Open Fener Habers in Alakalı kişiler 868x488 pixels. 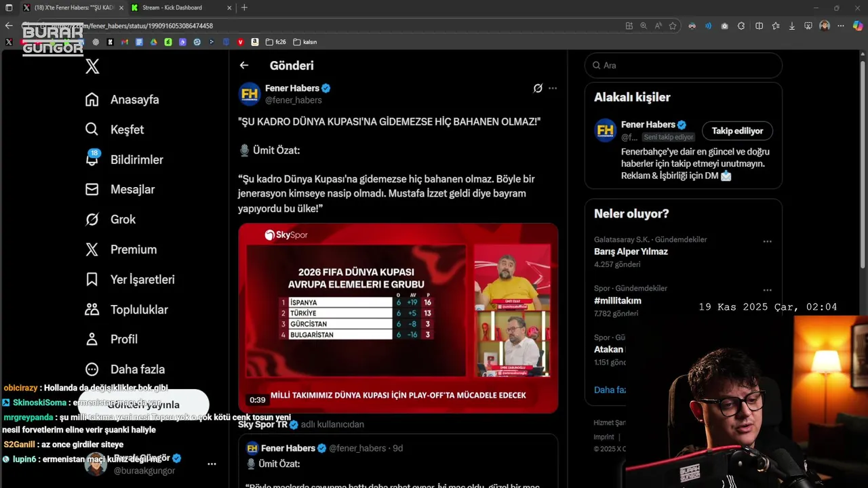(648, 125)
